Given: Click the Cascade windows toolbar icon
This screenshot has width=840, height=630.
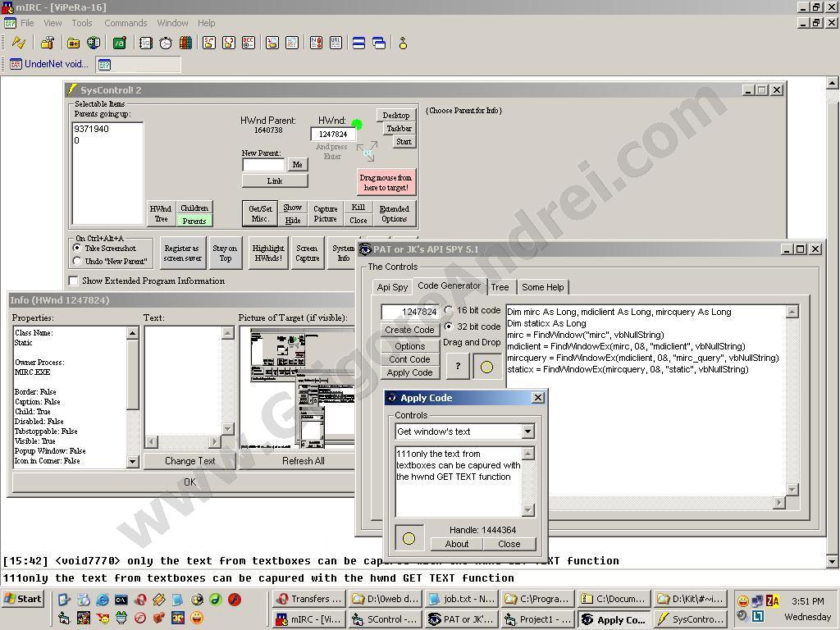Looking at the screenshot, I should click(x=379, y=43).
